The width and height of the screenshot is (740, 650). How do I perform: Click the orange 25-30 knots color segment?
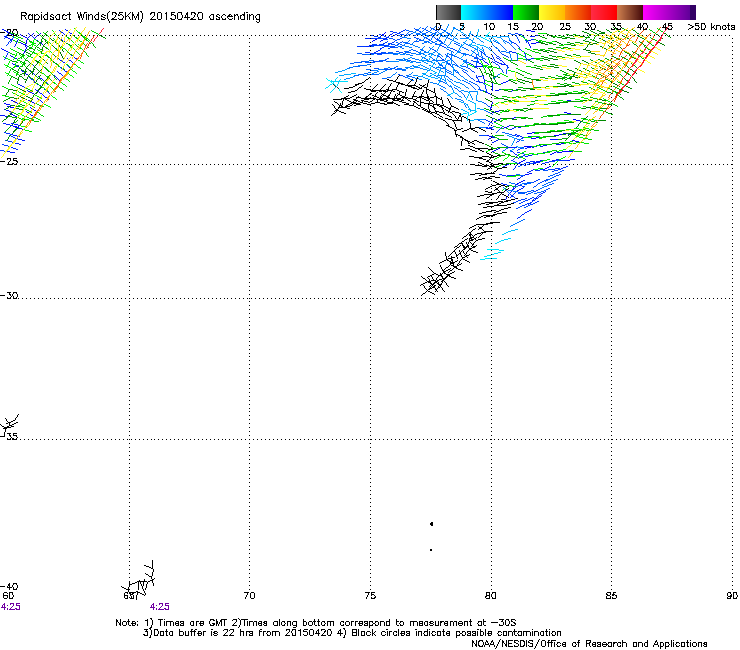coord(578,12)
